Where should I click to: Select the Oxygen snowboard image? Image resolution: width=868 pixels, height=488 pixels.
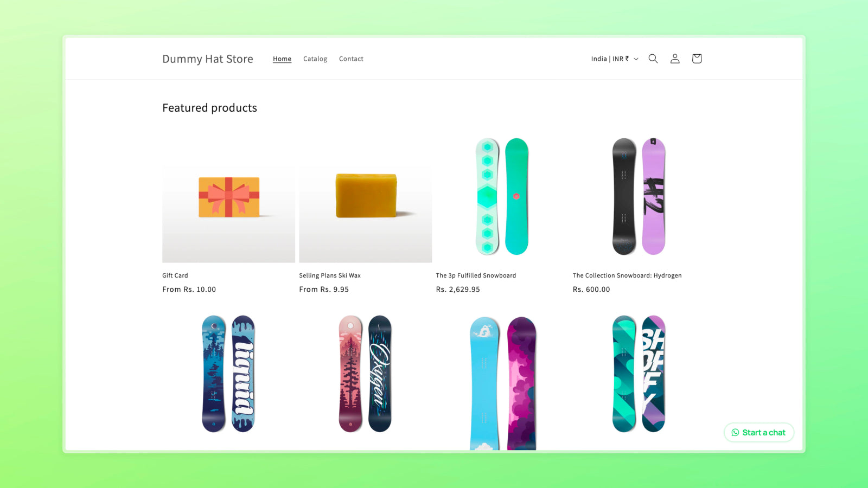pyautogui.click(x=366, y=374)
